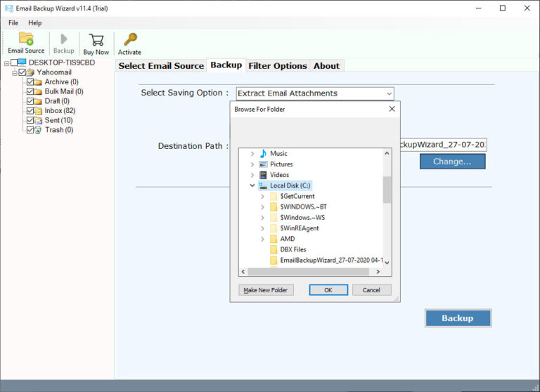Confirm folder selection with OK
Image resolution: width=540 pixels, height=392 pixels.
[328, 290]
